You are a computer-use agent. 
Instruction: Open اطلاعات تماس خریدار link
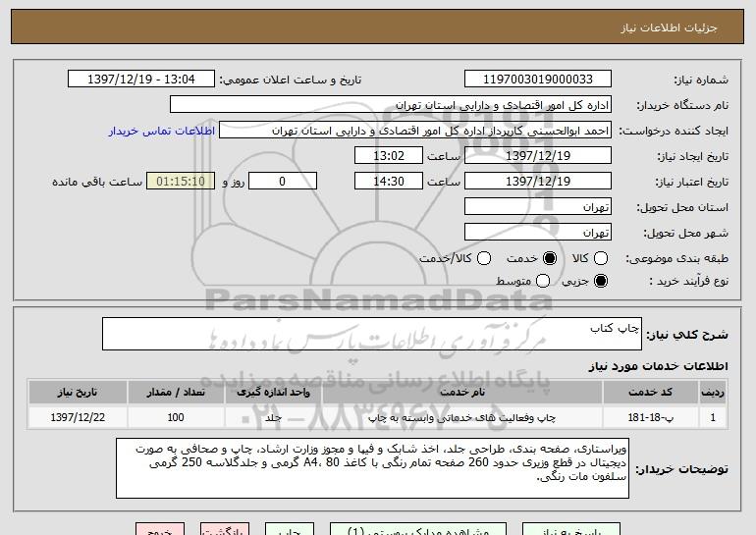point(162,131)
